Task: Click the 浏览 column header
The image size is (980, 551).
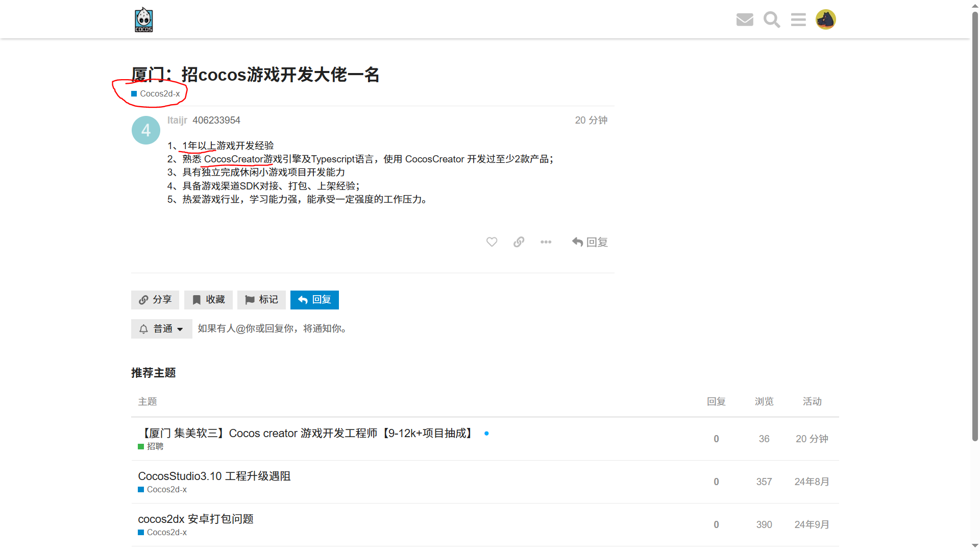Action: pyautogui.click(x=764, y=402)
